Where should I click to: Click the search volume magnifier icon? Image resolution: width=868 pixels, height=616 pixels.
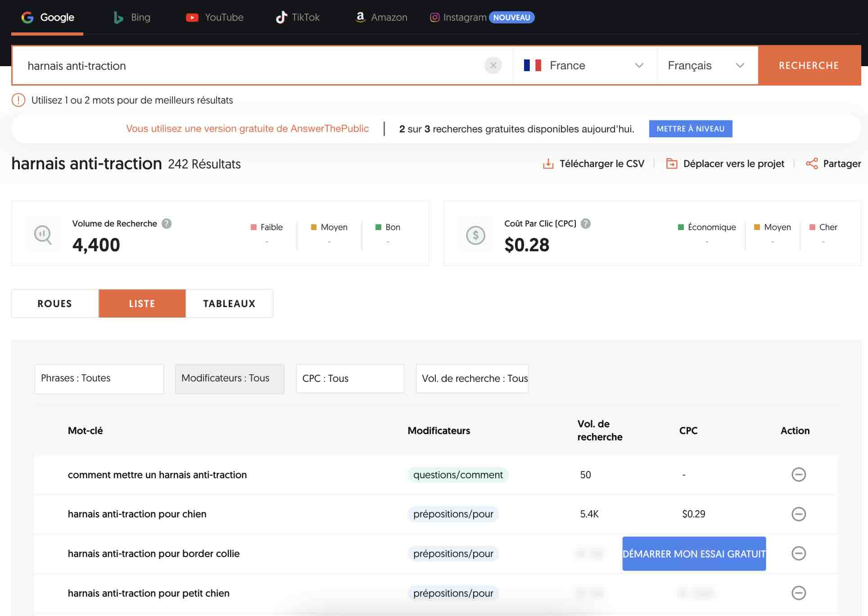[x=43, y=235]
